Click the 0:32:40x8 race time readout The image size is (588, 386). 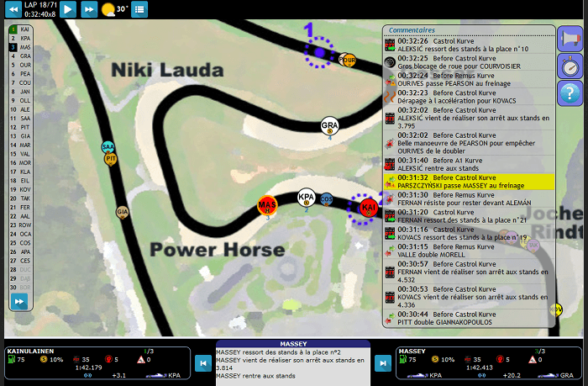(x=40, y=14)
